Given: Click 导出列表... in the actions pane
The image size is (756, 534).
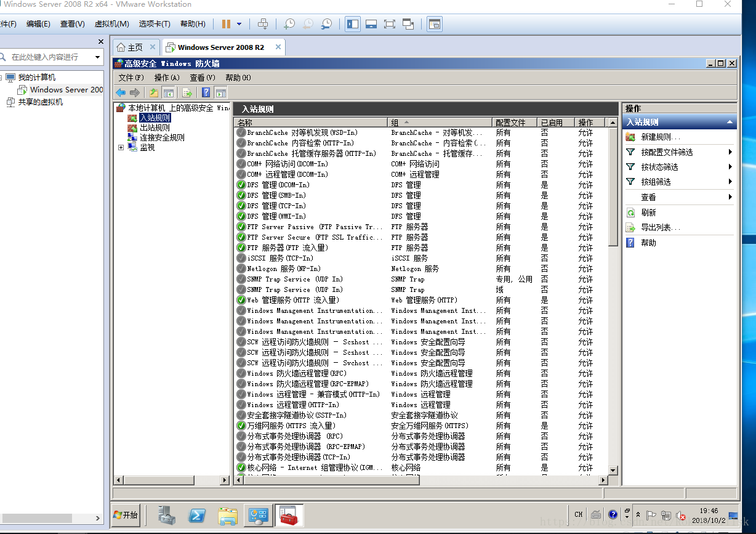Looking at the screenshot, I should (661, 228).
